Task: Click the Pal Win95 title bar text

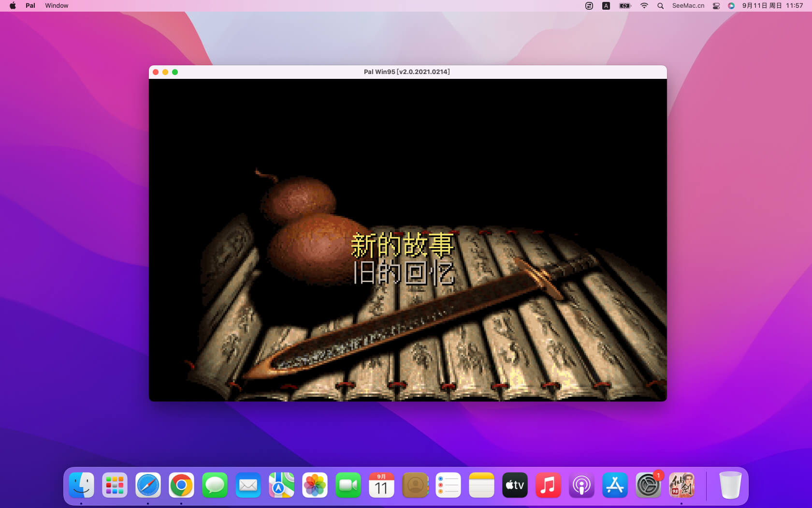Action: pos(407,72)
